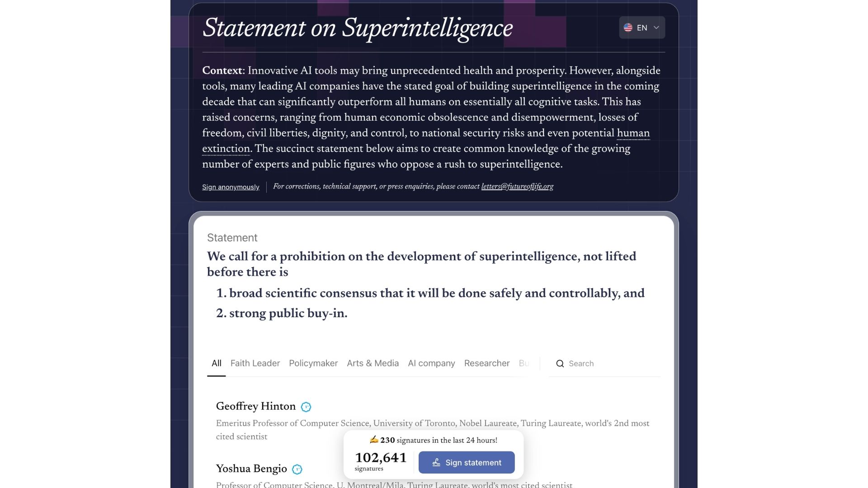
Task: Select the All signatures tab
Action: (217, 363)
